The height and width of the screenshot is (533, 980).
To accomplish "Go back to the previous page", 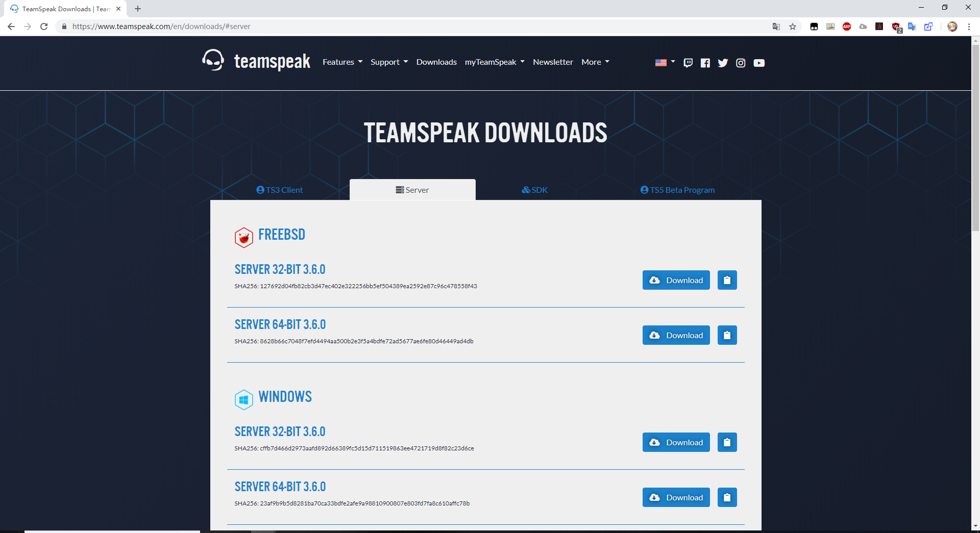I will pos(11,27).
